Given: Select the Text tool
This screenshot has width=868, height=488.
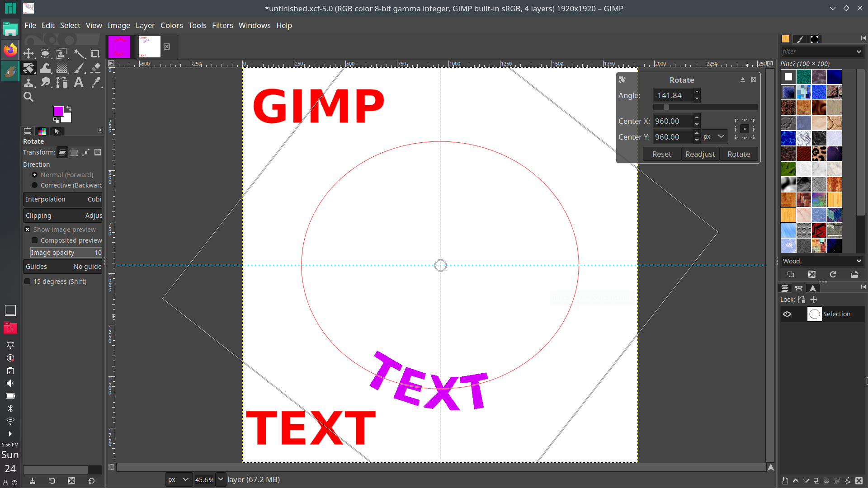Looking at the screenshot, I should 79,83.
